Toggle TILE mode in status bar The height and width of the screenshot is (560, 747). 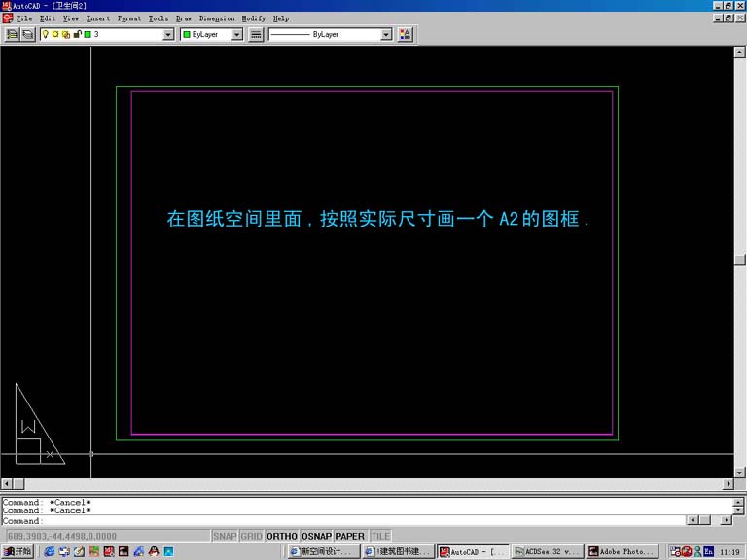tap(380, 537)
